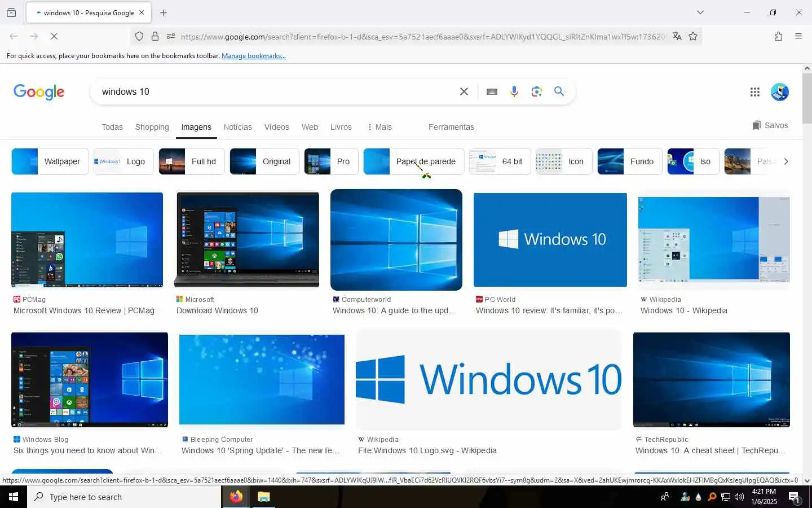Filter images by Wallpaper chip

pyautogui.click(x=50, y=161)
